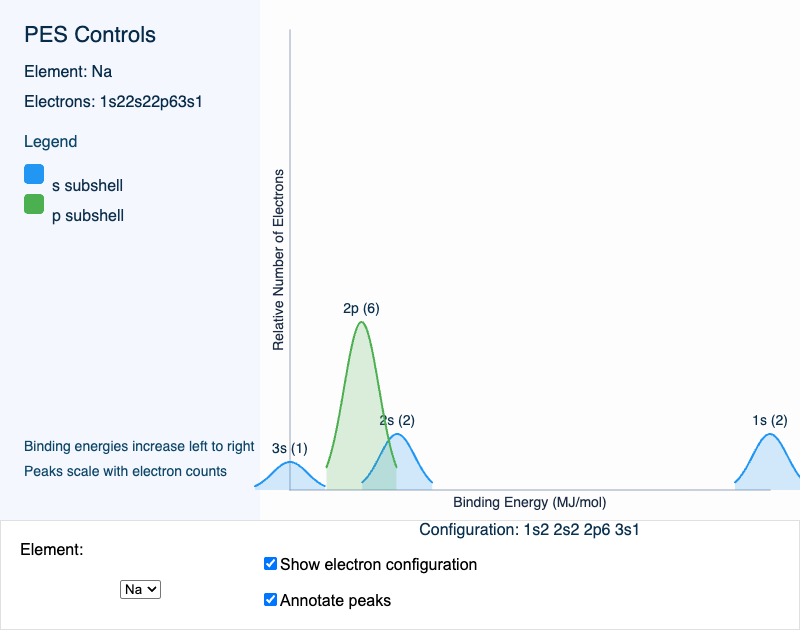Click the Relative Number of Electrons axis title
Screen dimensions: 800x640
(x=279, y=260)
